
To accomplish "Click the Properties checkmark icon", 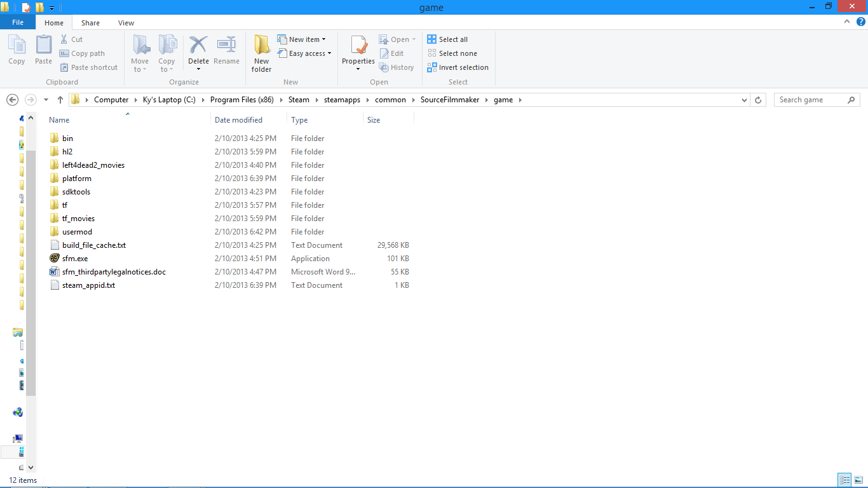I will (358, 45).
